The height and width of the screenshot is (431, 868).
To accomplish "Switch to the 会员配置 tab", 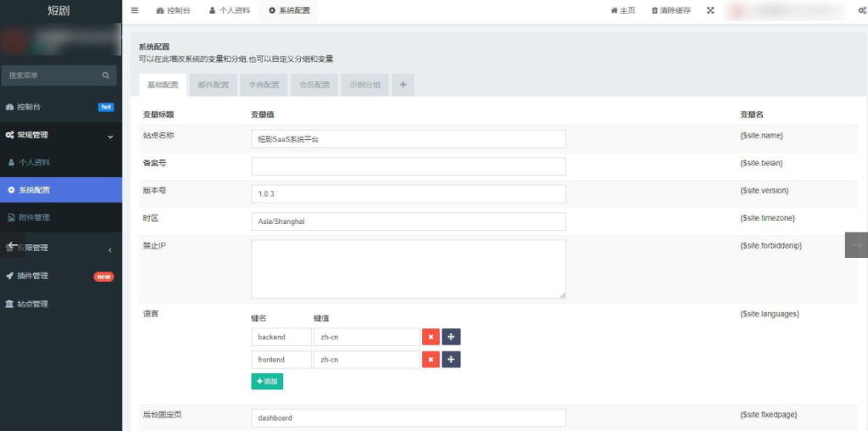I will [314, 85].
